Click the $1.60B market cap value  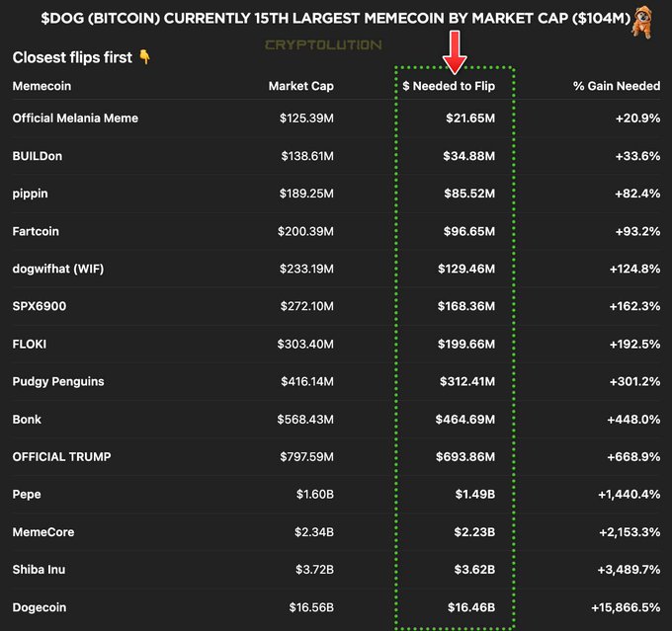point(315,495)
